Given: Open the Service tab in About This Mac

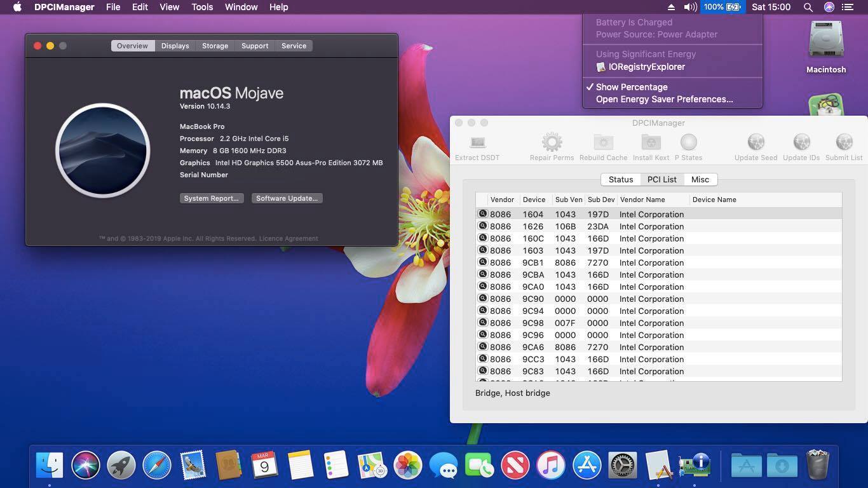Looking at the screenshot, I should click(x=294, y=46).
